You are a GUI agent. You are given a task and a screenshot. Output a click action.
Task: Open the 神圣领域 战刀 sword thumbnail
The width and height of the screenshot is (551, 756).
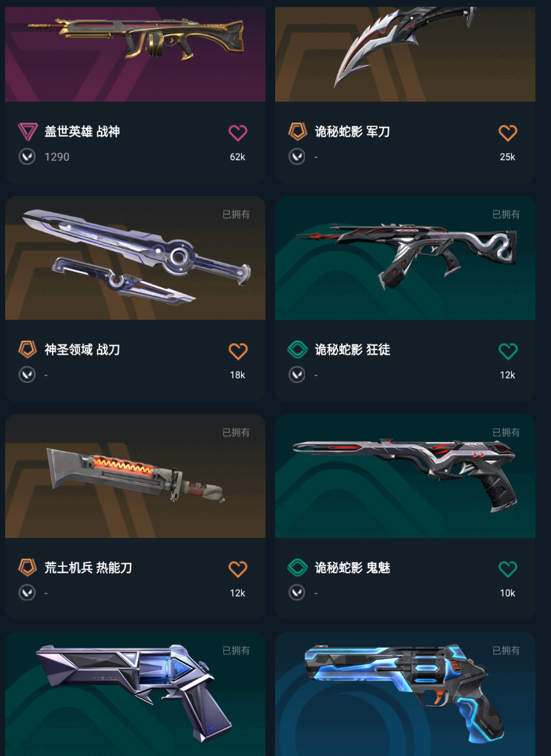tap(136, 258)
